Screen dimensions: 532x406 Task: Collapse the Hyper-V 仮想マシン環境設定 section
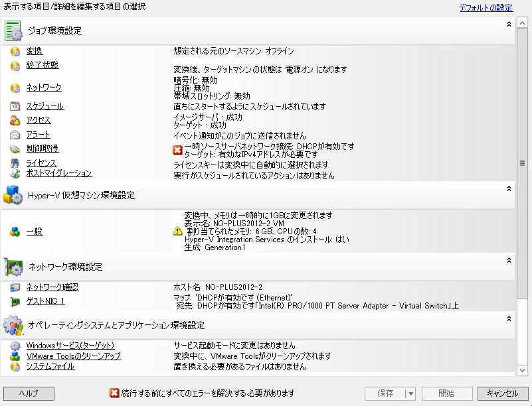pos(509,189)
